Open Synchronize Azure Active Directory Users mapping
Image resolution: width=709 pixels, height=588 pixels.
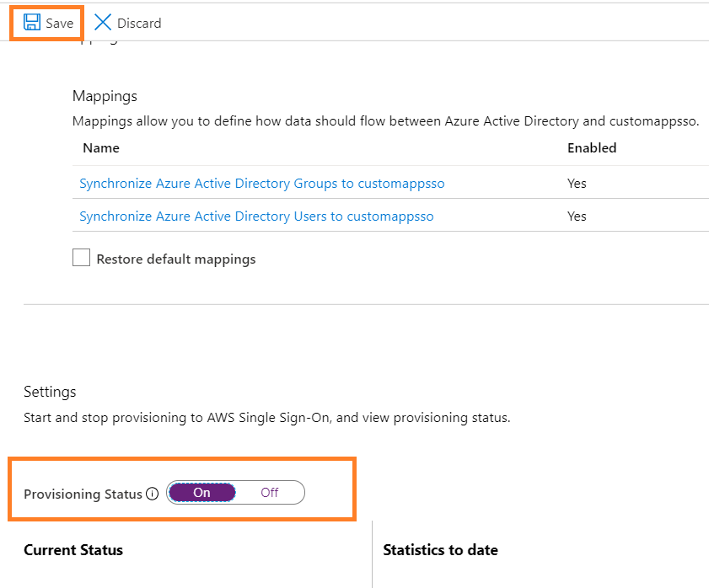[x=256, y=216]
